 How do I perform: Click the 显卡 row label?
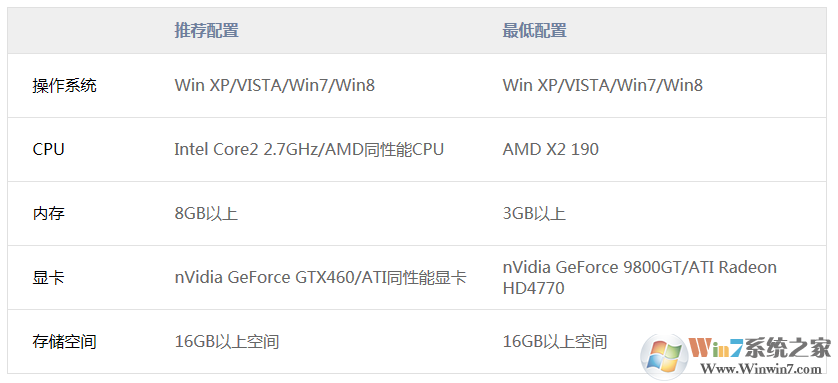click(49, 278)
